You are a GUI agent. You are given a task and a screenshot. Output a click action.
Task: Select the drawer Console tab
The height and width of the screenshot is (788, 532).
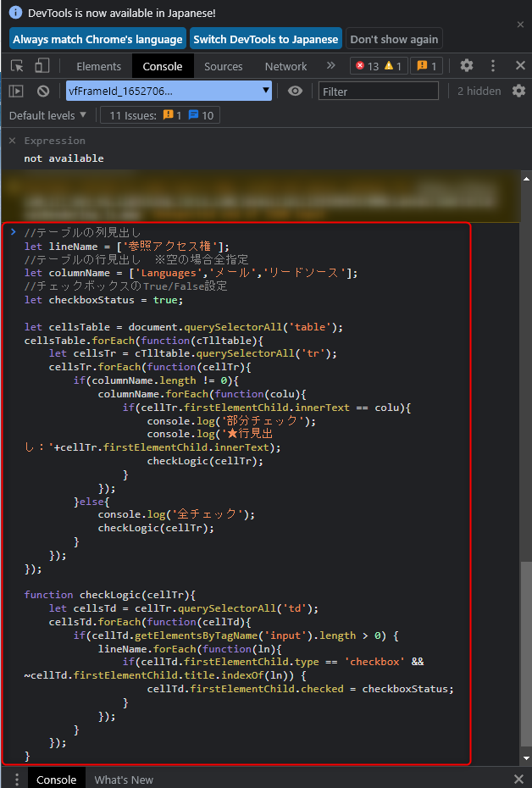(56, 780)
